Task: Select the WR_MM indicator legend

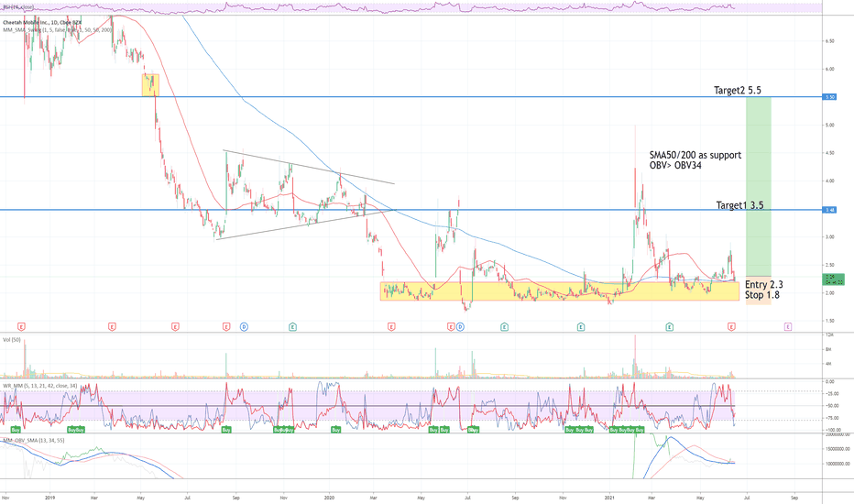Action: (39, 386)
